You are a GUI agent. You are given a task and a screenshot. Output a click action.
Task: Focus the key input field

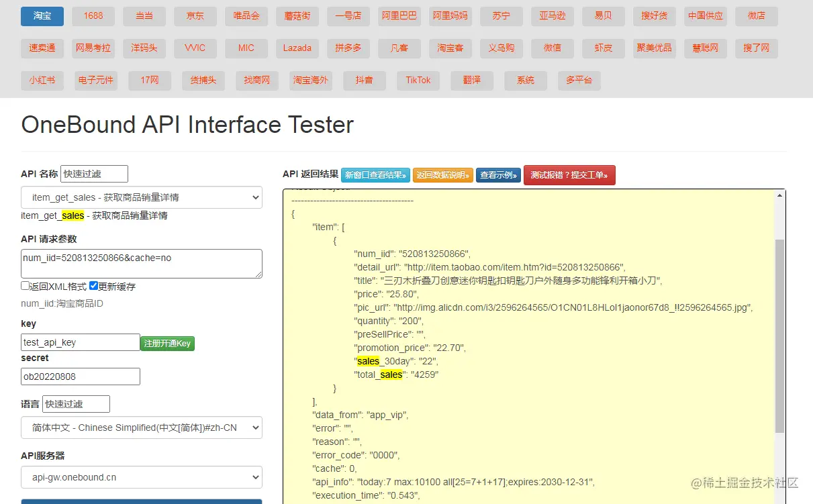pos(81,342)
